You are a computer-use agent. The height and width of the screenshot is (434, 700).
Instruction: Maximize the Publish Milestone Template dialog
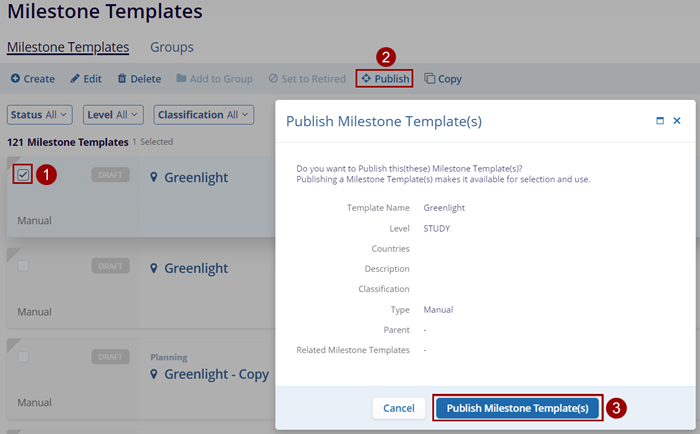pyautogui.click(x=660, y=121)
